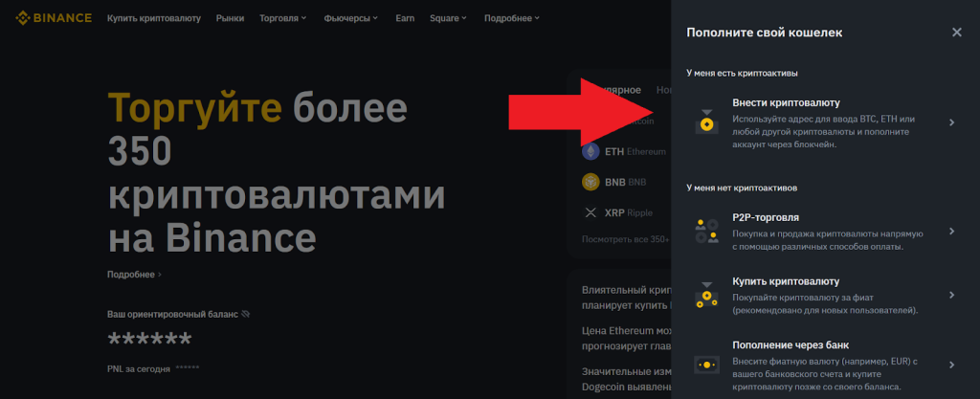Close the wallet deposit panel

coord(956,33)
